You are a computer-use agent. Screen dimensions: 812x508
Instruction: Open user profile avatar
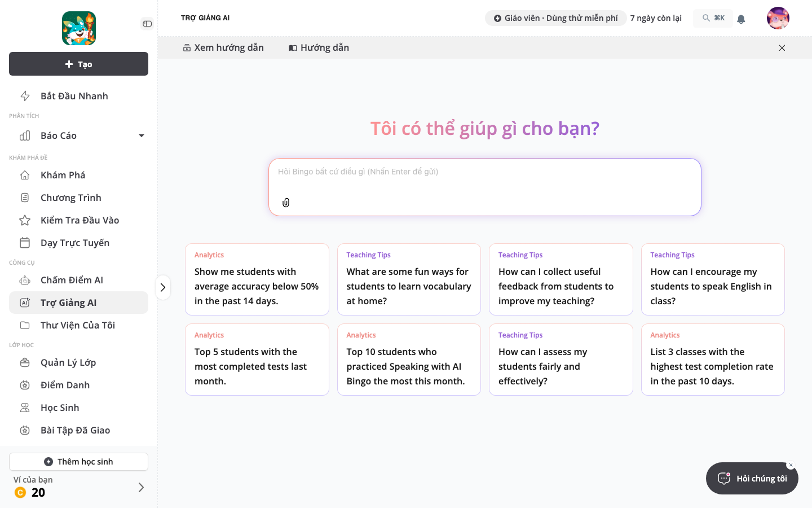[x=778, y=18]
